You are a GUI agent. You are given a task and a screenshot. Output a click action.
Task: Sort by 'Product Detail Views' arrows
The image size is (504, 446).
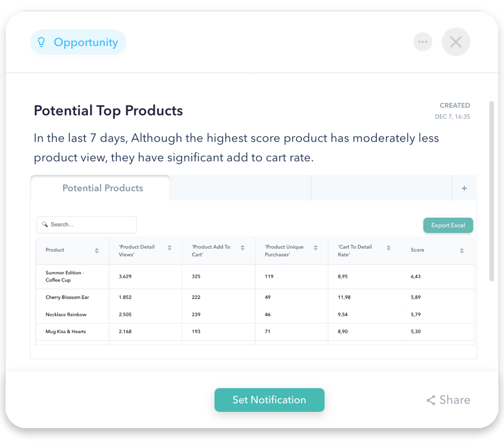[x=169, y=248]
